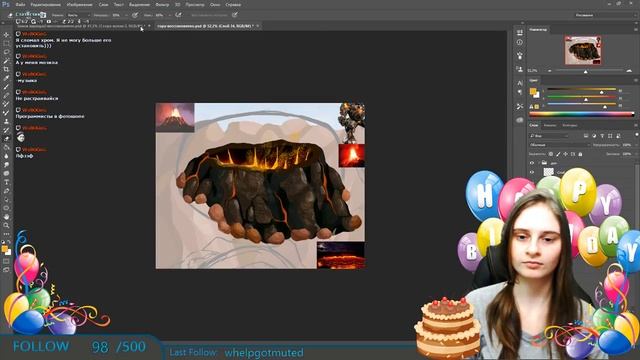Screen dimensions: 640x360
Task: Select the Lasso tool
Action: click(x=6, y=52)
